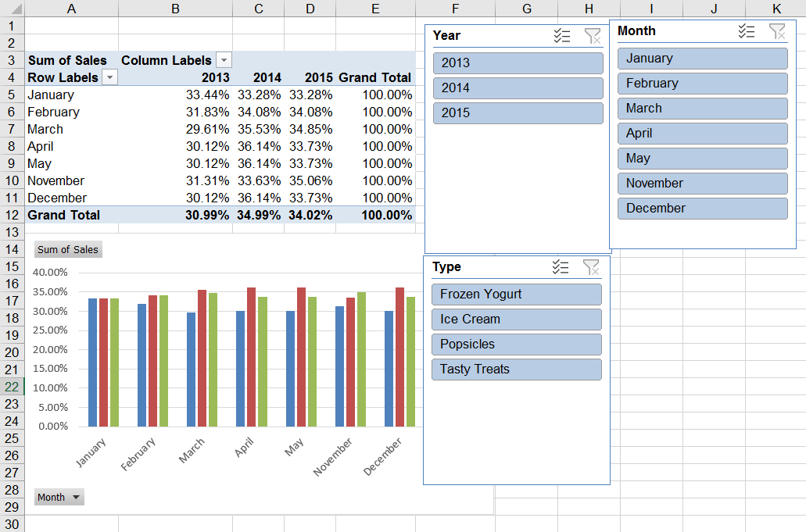
Task: Select column B header
Action: coord(175,9)
